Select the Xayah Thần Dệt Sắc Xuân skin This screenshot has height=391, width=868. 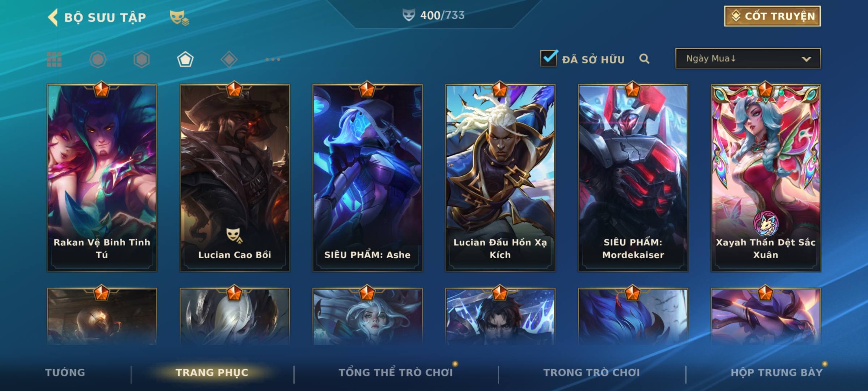pyautogui.click(x=766, y=178)
